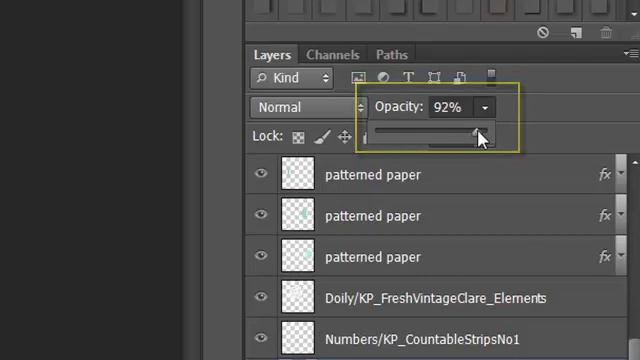Image resolution: width=640 pixels, height=360 pixels.
Task: Filter layers by smart objects icon
Action: pyautogui.click(x=460, y=77)
